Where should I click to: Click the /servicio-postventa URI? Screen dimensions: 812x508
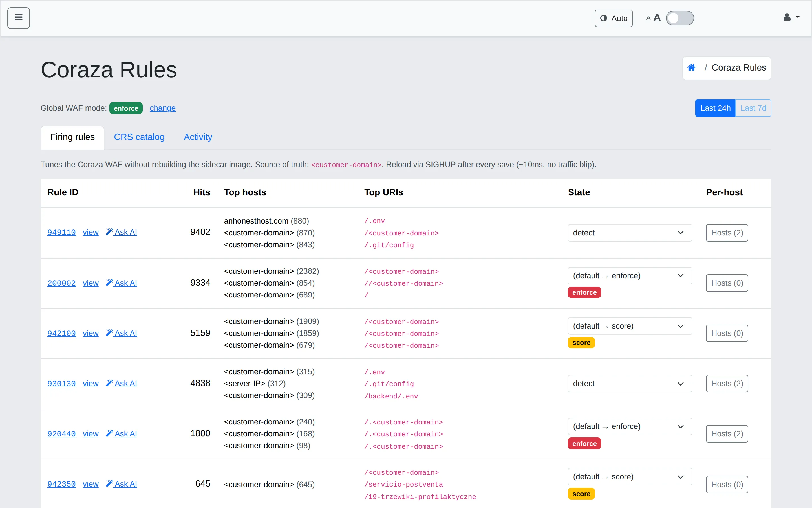tap(404, 485)
